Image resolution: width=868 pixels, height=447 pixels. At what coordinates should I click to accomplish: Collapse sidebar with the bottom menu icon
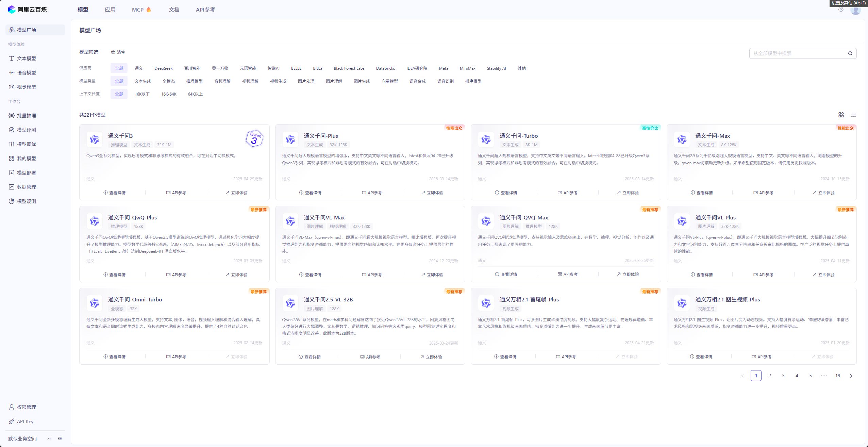(x=60, y=438)
